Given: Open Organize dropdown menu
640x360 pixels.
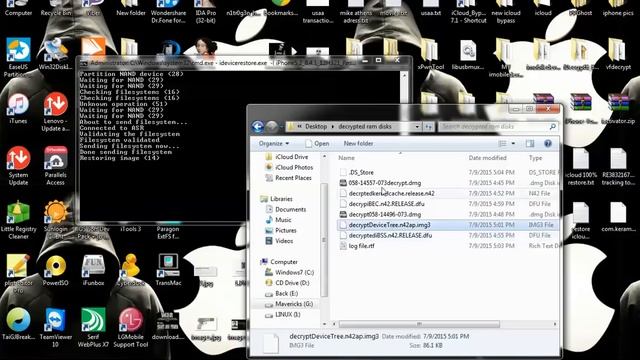Looking at the screenshot, I should pyautogui.click(x=274, y=143).
